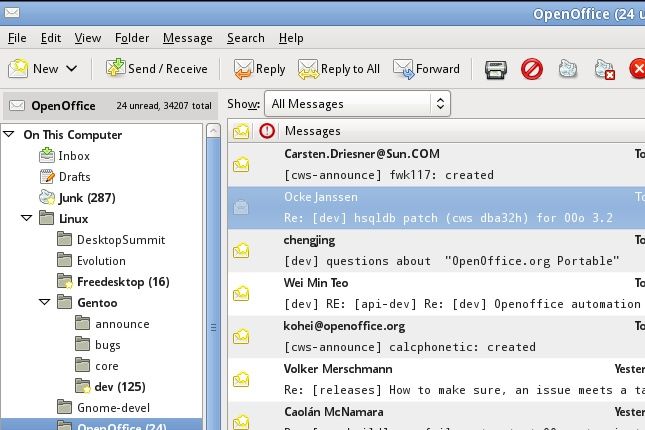Open the Show All Messages dropdown
Screen dimensions: 645x430
pos(357,104)
